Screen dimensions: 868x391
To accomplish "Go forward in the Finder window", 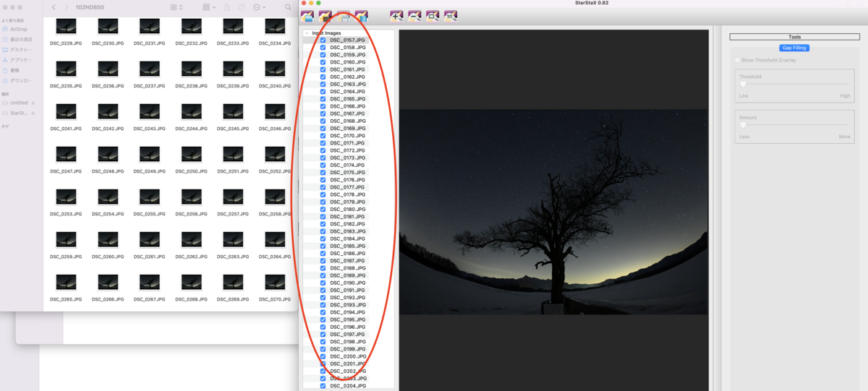I will click(x=67, y=7).
